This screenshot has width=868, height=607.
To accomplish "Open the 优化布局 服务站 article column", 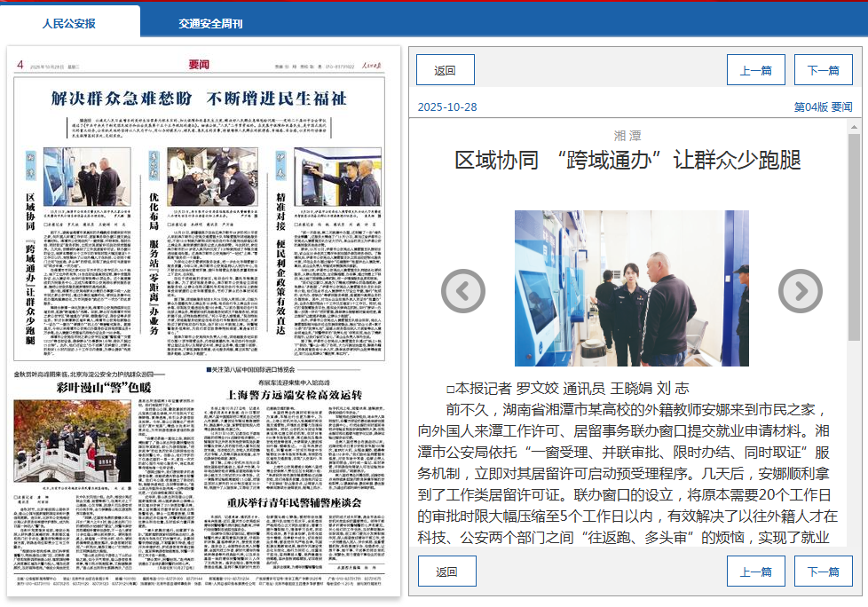I will tap(154, 264).
